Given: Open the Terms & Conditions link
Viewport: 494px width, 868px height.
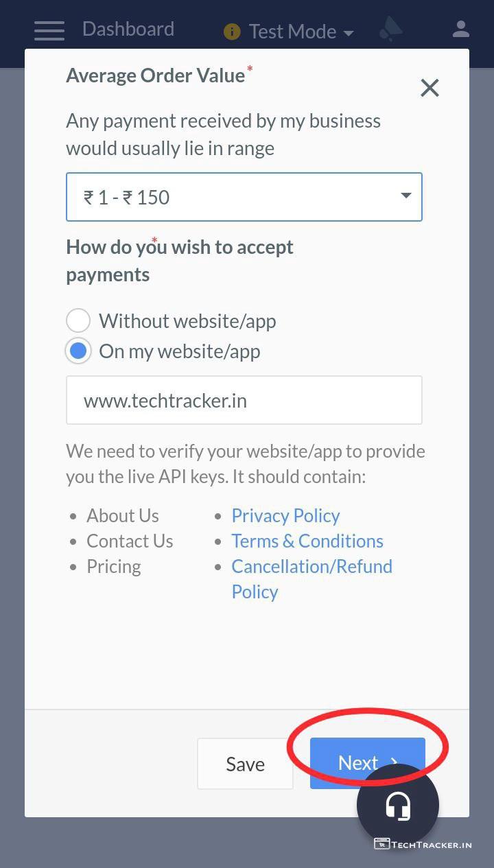Looking at the screenshot, I should click(307, 541).
